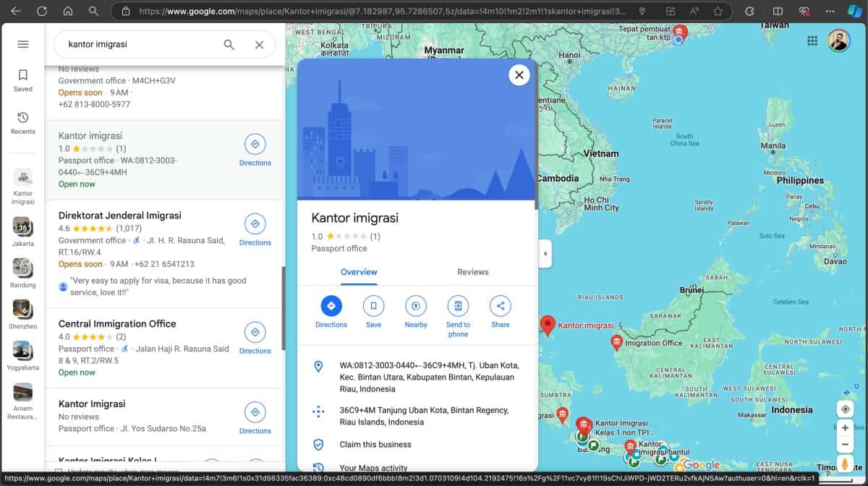Open Copilot from the browser toolbar
Viewport: 868px width, 486px height.
point(855,11)
